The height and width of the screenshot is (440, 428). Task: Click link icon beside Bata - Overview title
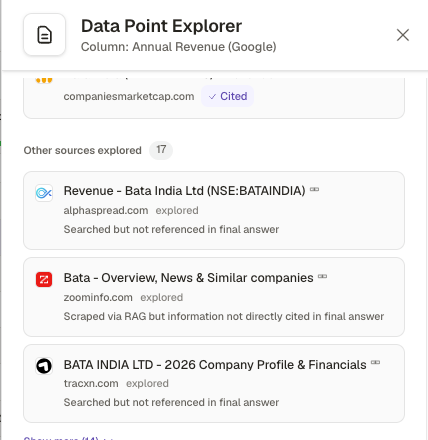[x=322, y=276]
